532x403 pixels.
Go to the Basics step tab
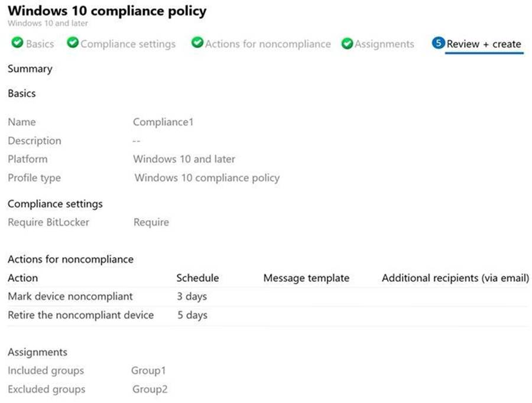coord(40,44)
